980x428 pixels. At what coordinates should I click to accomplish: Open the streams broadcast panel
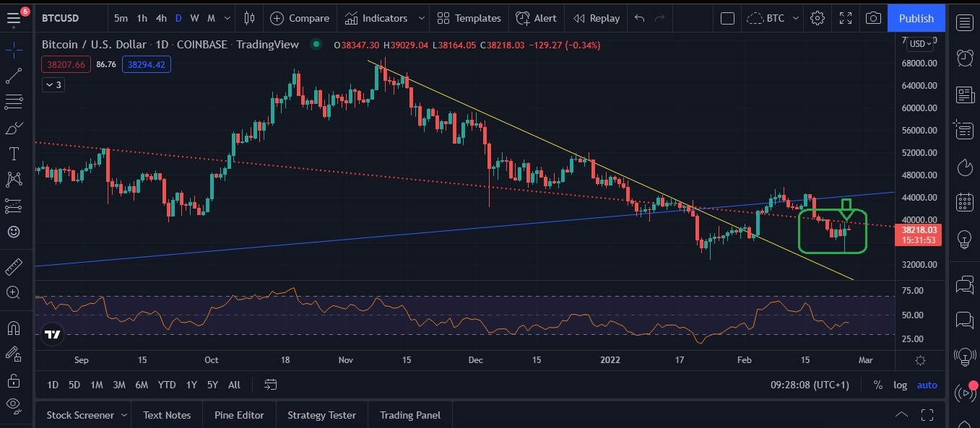[964, 393]
